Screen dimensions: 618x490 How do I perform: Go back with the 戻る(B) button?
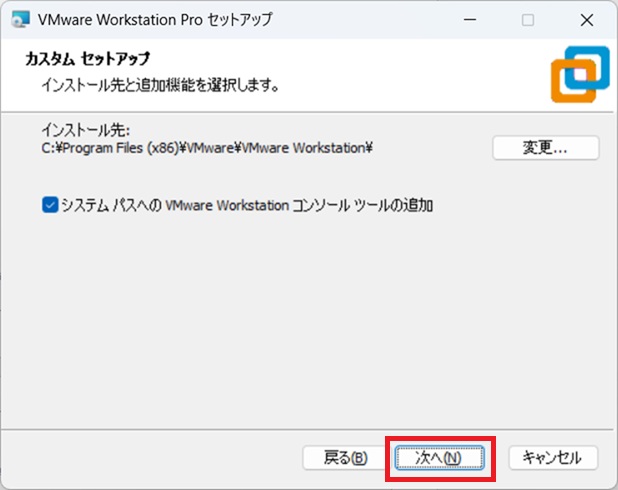click(346, 458)
